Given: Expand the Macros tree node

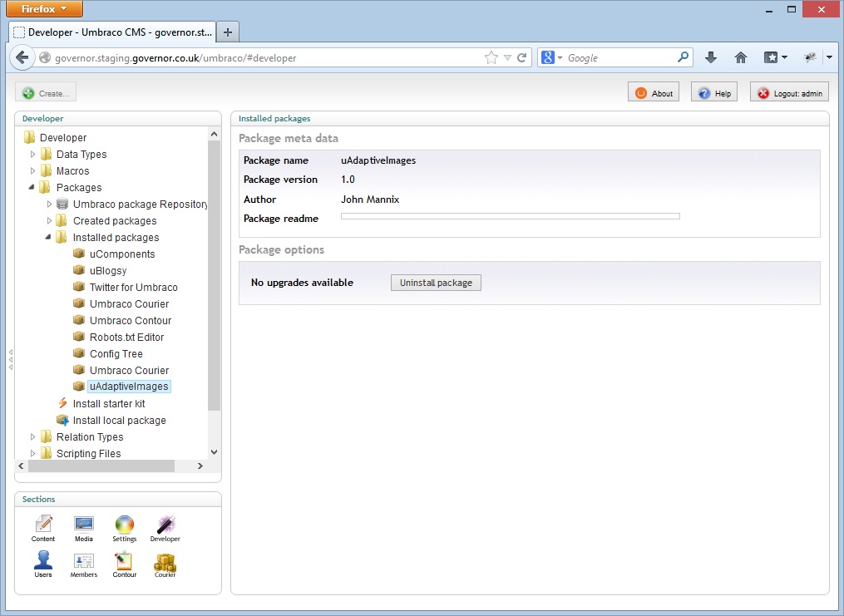Looking at the screenshot, I should (32, 171).
